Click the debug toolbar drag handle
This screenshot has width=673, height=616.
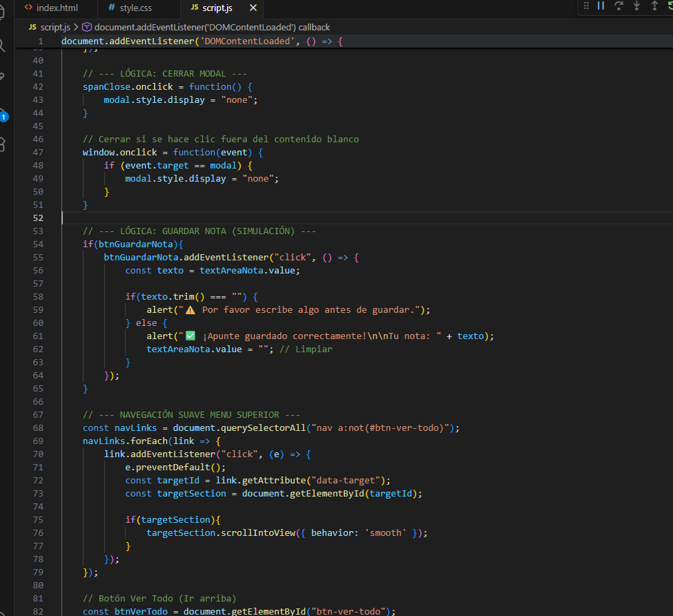click(x=586, y=6)
